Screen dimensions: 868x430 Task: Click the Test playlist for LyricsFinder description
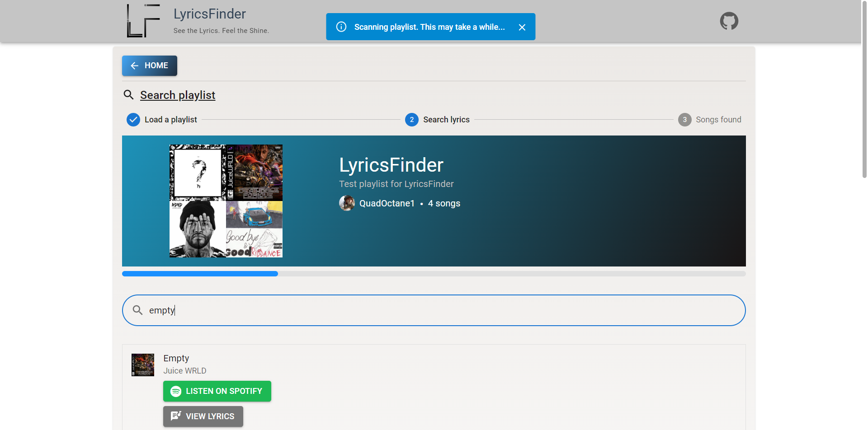(x=396, y=184)
